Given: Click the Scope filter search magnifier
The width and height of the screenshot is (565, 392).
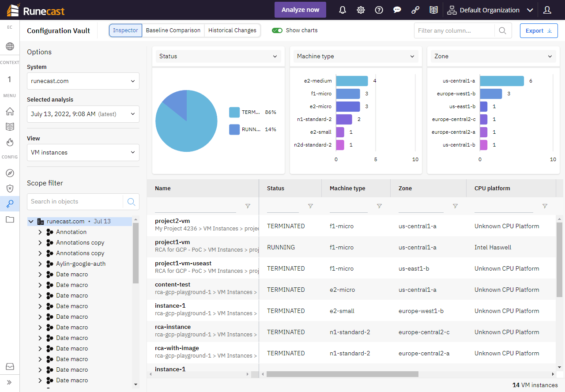Looking at the screenshot, I should click(131, 202).
